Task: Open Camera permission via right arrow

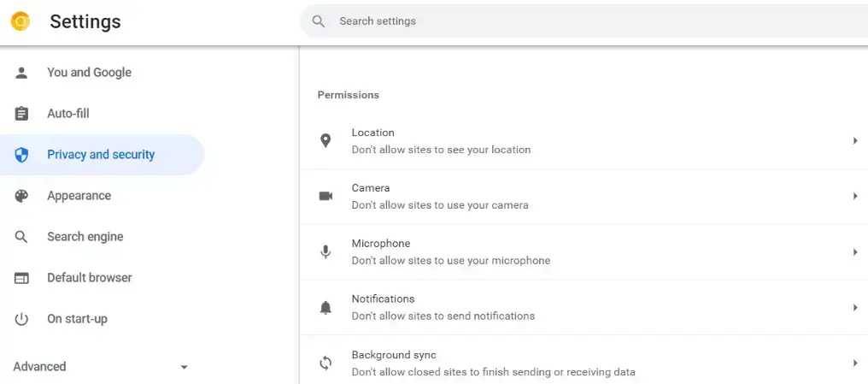Action: (x=854, y=197)
